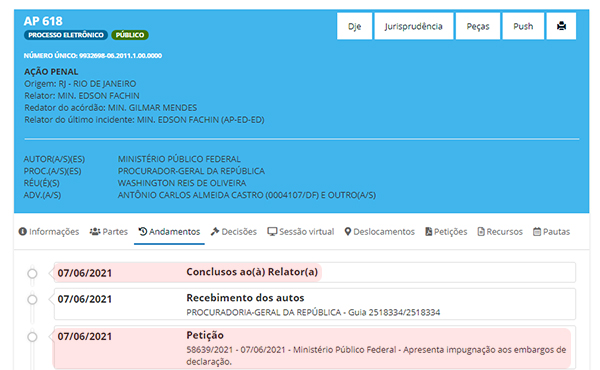
Task: Click the printer icon button
Action: (x=561, y=26)
